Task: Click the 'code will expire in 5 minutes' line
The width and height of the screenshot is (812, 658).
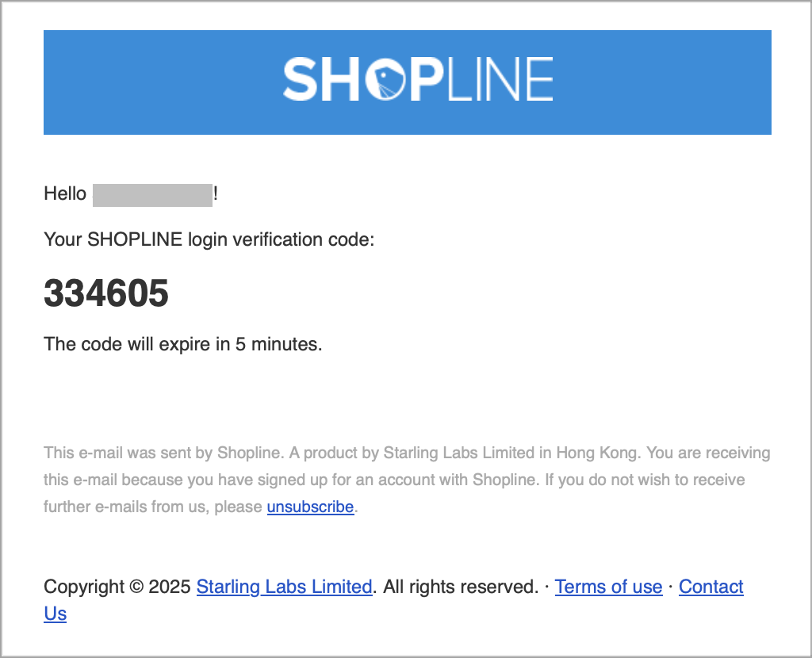Action: [183, 344]
